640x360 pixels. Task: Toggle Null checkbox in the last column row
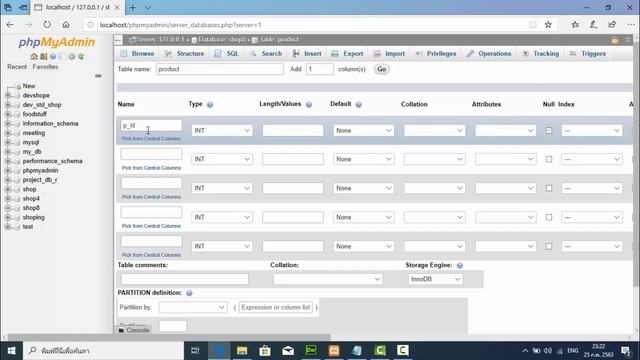pos(549,246)
